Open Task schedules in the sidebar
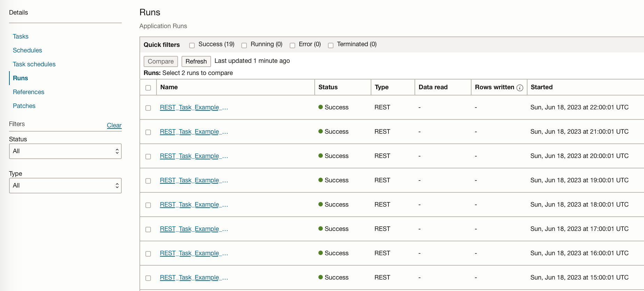This screenshot has height=291, width=644. (x=34, y=64)
